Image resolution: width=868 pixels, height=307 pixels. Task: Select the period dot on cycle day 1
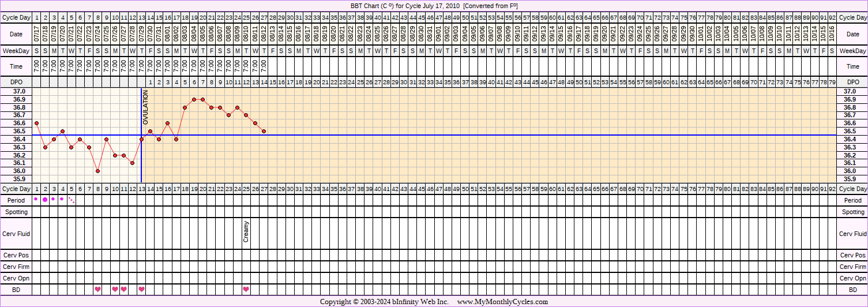[36, 199]
